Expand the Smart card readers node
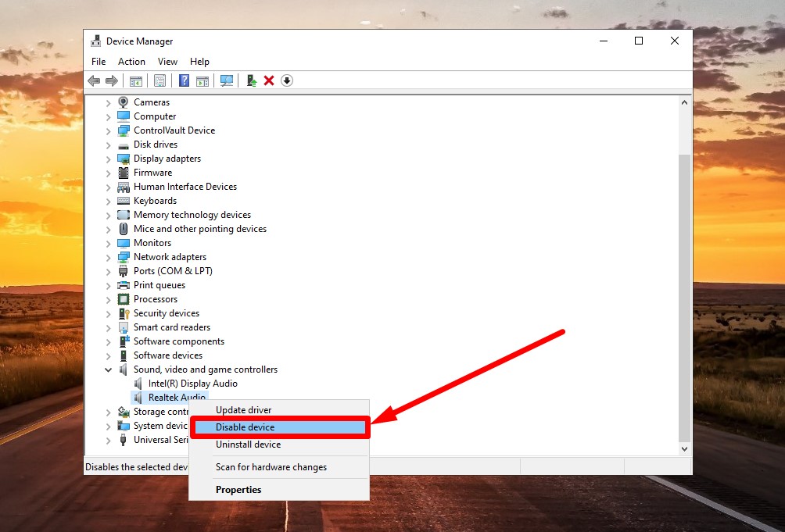The height and width of the screenshot is (532, 785). [x=108, y=327]
